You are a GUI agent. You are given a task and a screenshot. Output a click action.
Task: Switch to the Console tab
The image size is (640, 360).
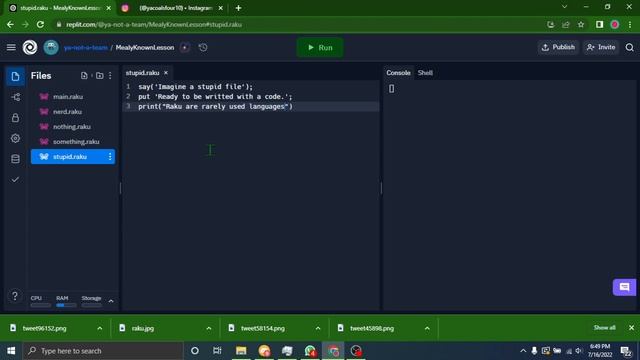[x=398, y=73]
